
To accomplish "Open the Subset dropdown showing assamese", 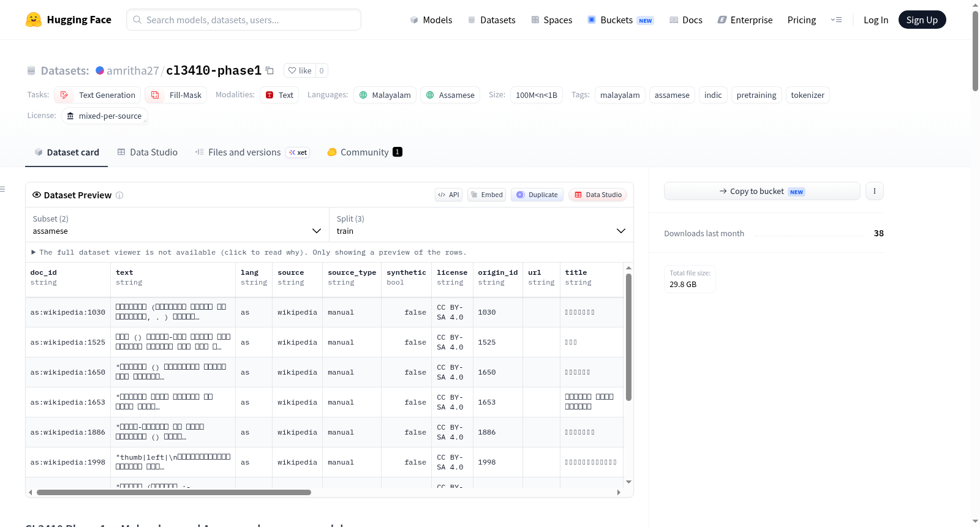I will 177,225.
